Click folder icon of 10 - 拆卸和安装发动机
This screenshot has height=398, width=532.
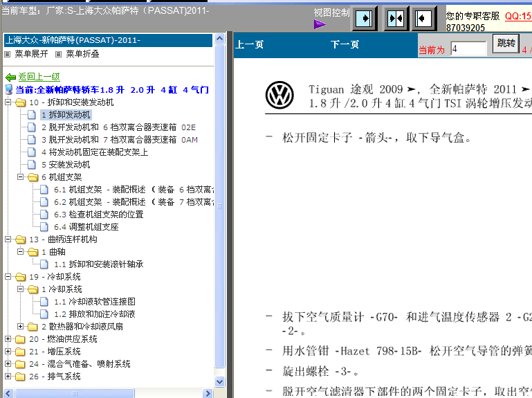tap(21, 102)
